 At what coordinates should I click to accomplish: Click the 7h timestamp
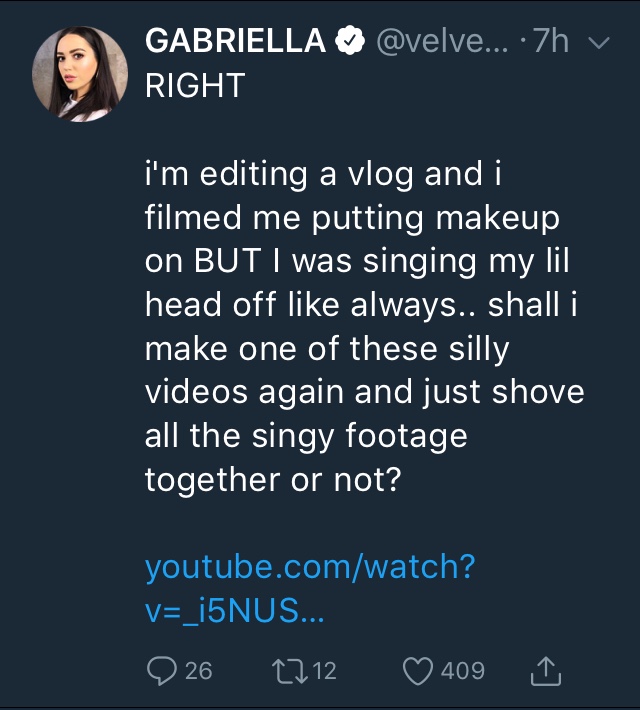(x=550, y=42)
